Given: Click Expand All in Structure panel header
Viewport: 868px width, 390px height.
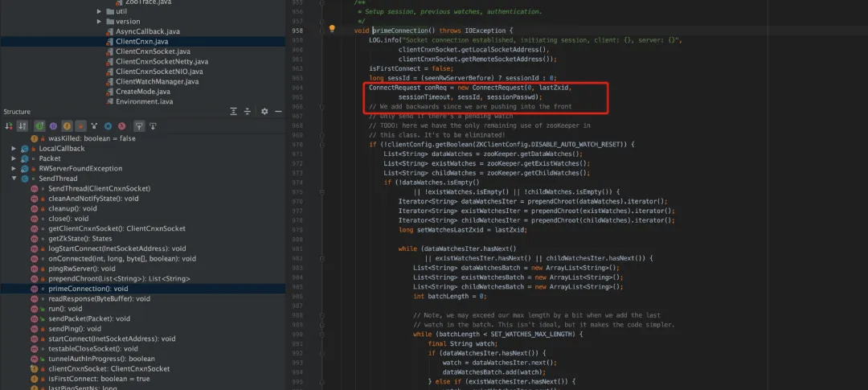Looking at the screenshot, I should [234, 111].
